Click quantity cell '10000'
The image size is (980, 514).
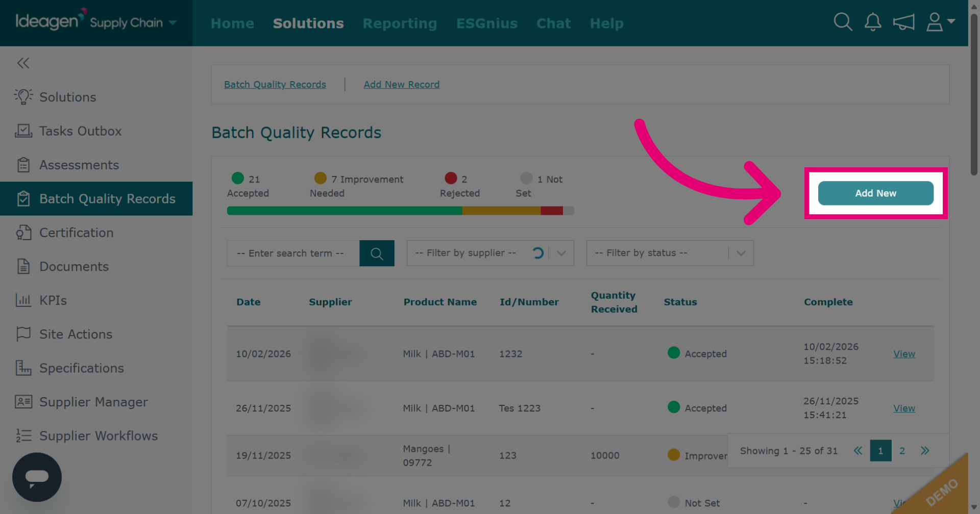605,455
